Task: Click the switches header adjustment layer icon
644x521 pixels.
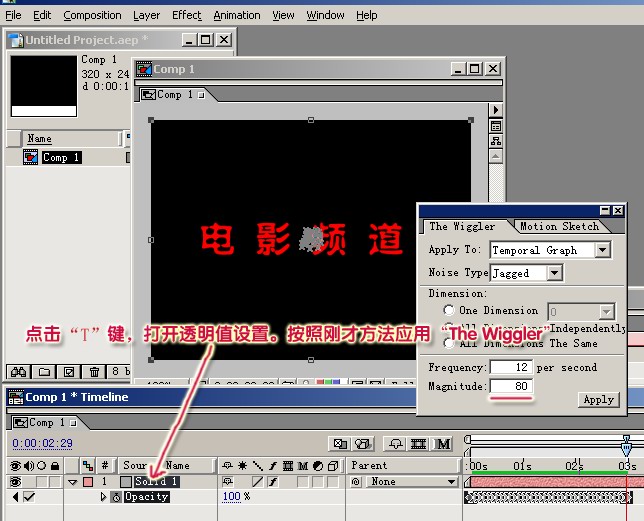Action: (318, 466)
